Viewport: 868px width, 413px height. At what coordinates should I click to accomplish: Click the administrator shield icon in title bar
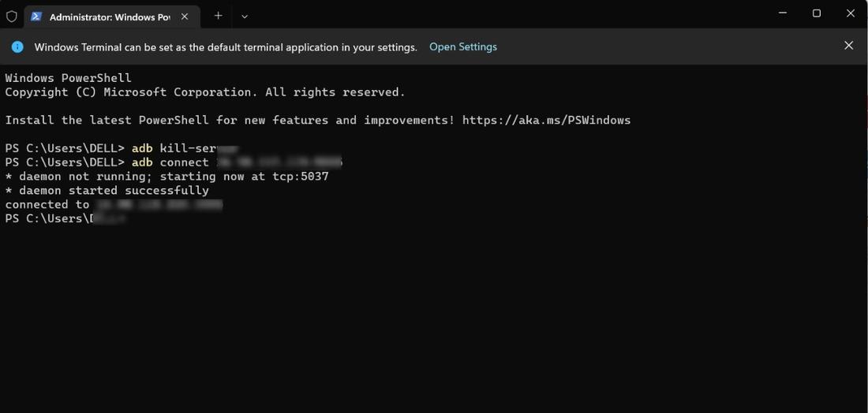[12, 16]
